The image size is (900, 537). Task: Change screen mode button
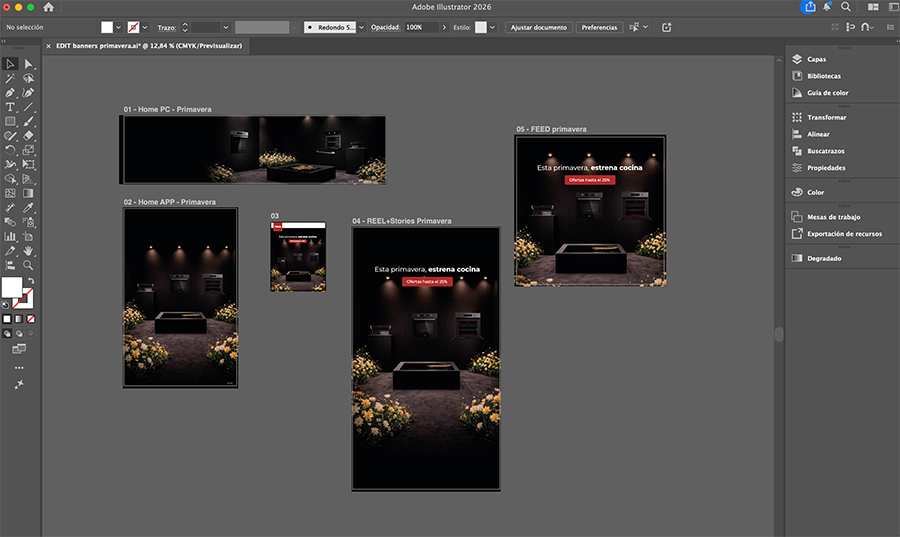point(19,349)
